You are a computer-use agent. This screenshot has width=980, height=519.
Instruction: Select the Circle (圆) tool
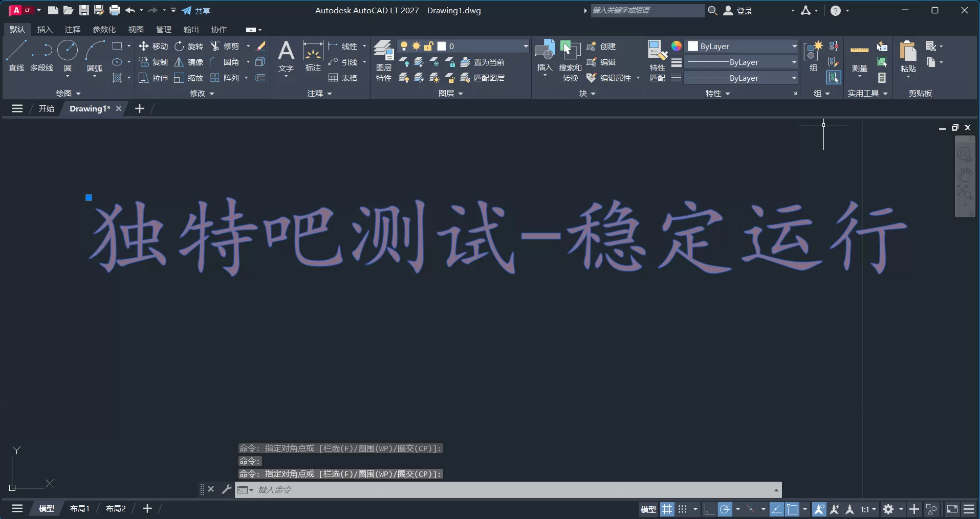[68, 57]
